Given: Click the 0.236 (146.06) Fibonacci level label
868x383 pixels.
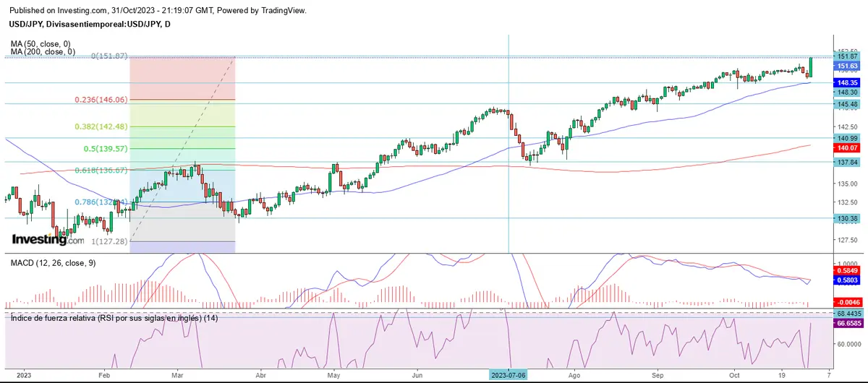Looking at the screenshot, I should click(x=101, y=100).
